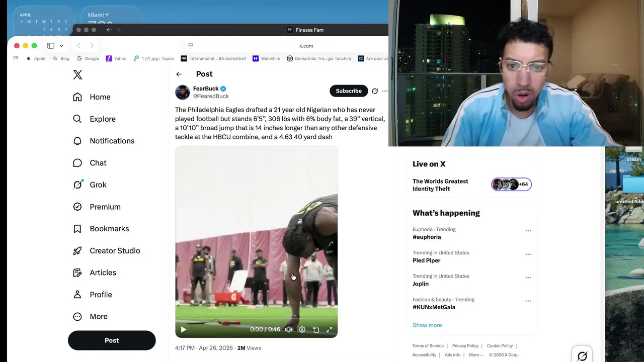Image resolution: width=644 pixels, height=362 pixels.
Task: Open options for Pied Piper trend
Action: [x=528, y=254]
